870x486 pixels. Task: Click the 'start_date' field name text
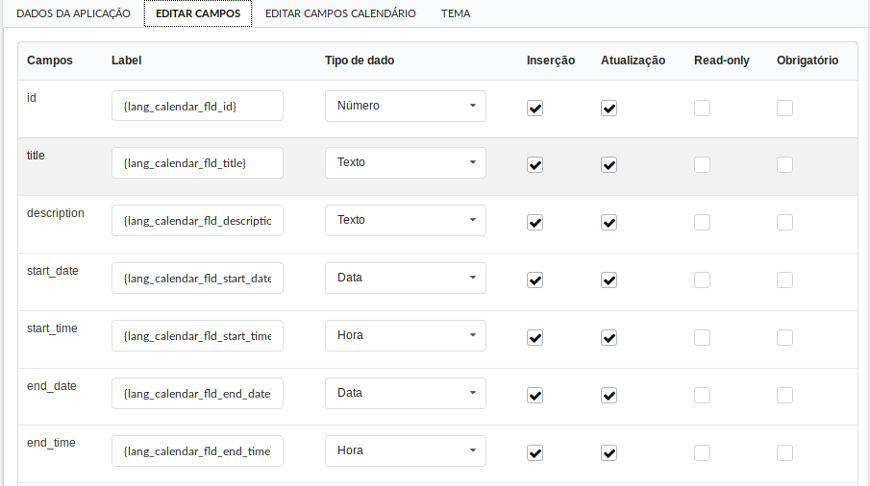pyautogui.click(x=53, y=271)
